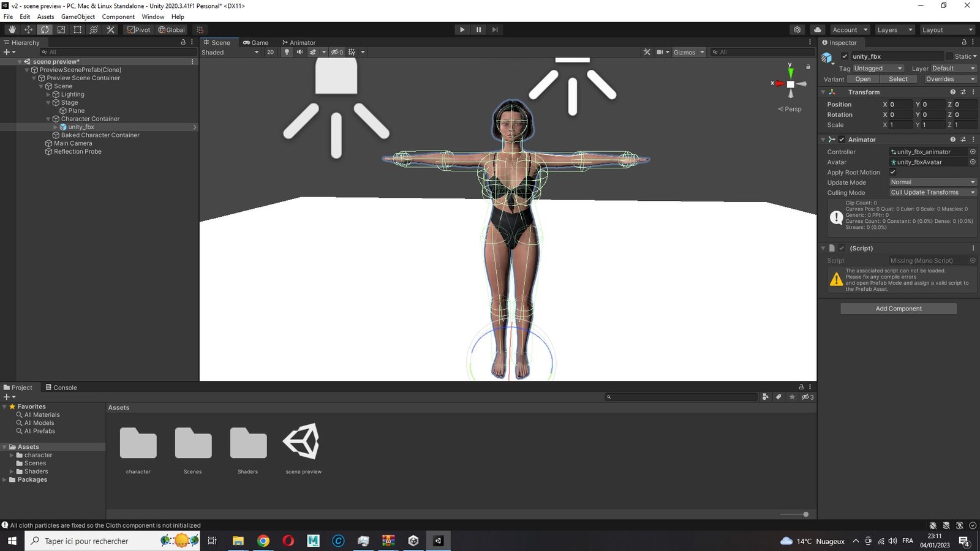Open Gizmos dropdown
This screenshot has height=551, width=980.
click(x=689, y=52)
